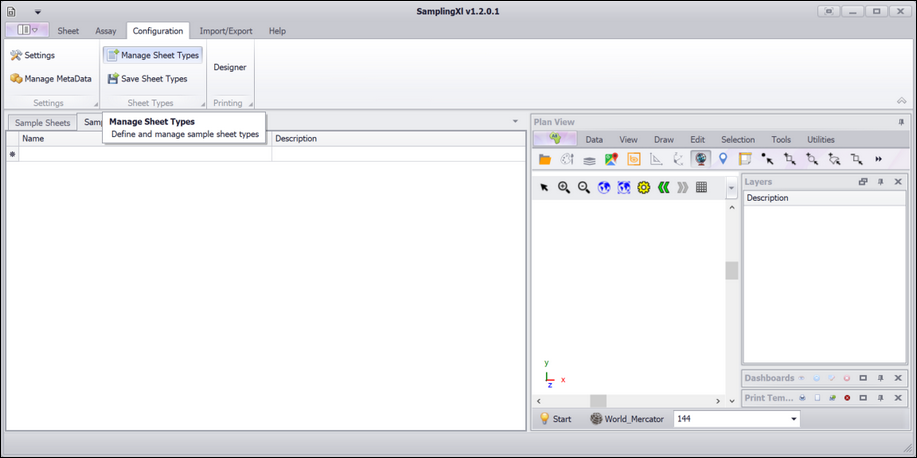The image size is (917, 458).
Task: Click the Google Maps icon
Action: 612,159
